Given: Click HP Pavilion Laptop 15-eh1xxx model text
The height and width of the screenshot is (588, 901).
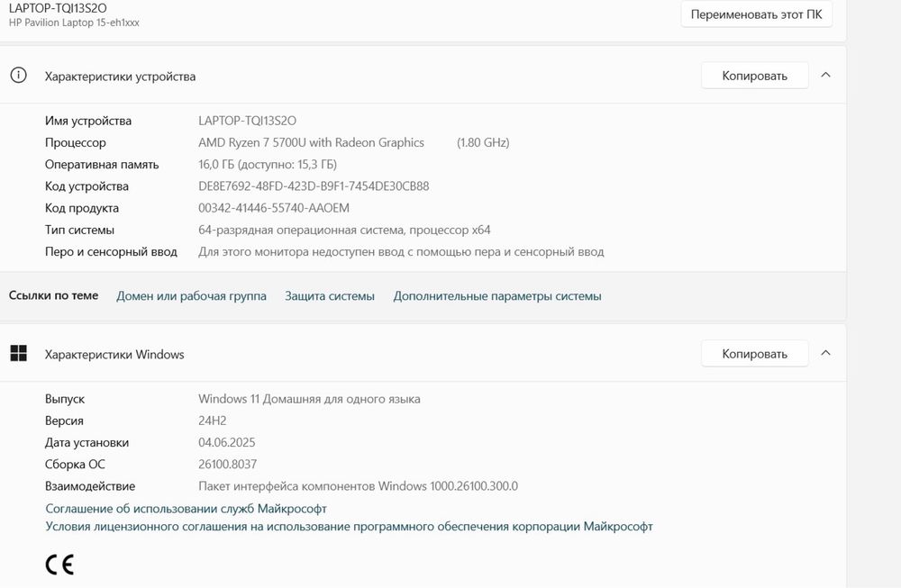Looking at the screenshot, I should coord(74,23).
